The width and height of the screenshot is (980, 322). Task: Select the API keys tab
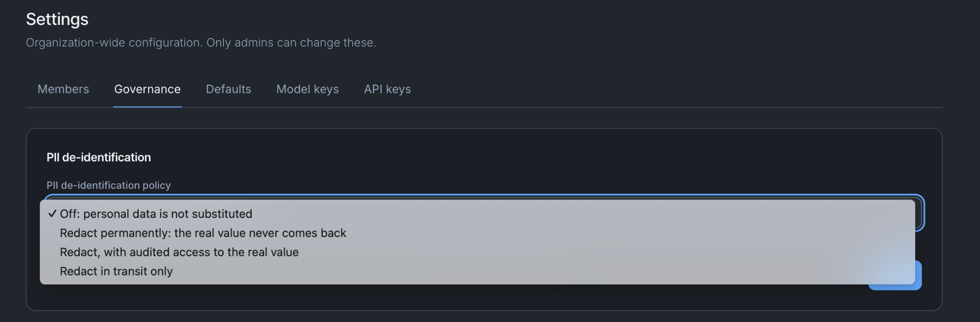387,89
